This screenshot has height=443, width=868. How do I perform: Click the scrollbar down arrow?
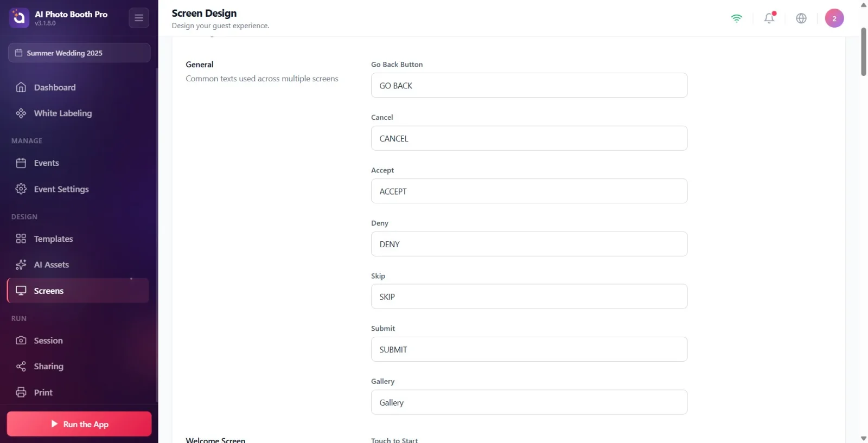[864, 438]
